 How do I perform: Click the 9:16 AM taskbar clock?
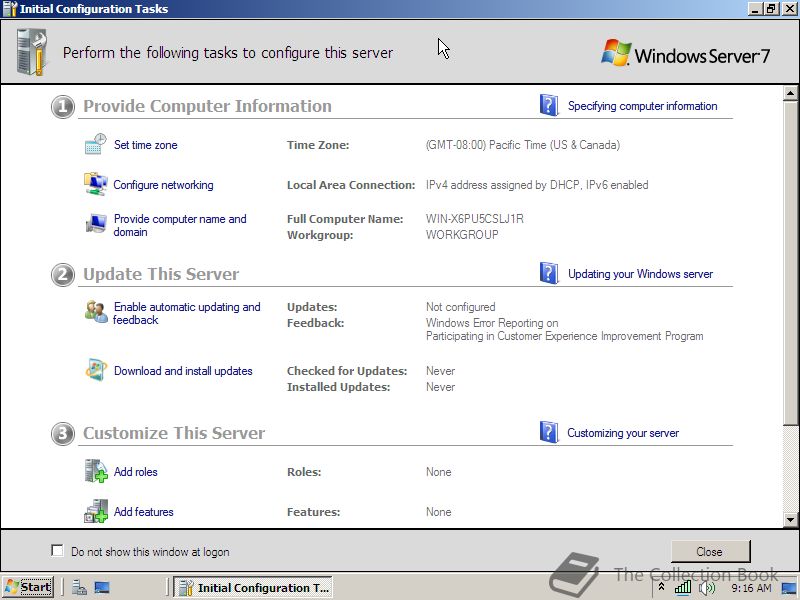point(751,588)
